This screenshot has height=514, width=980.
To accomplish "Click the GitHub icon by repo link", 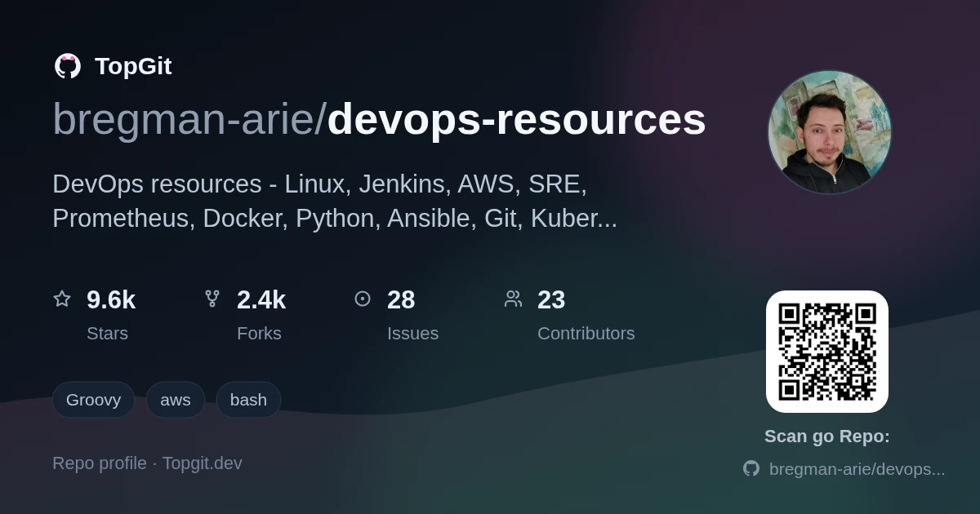I will tap(751, 468).
